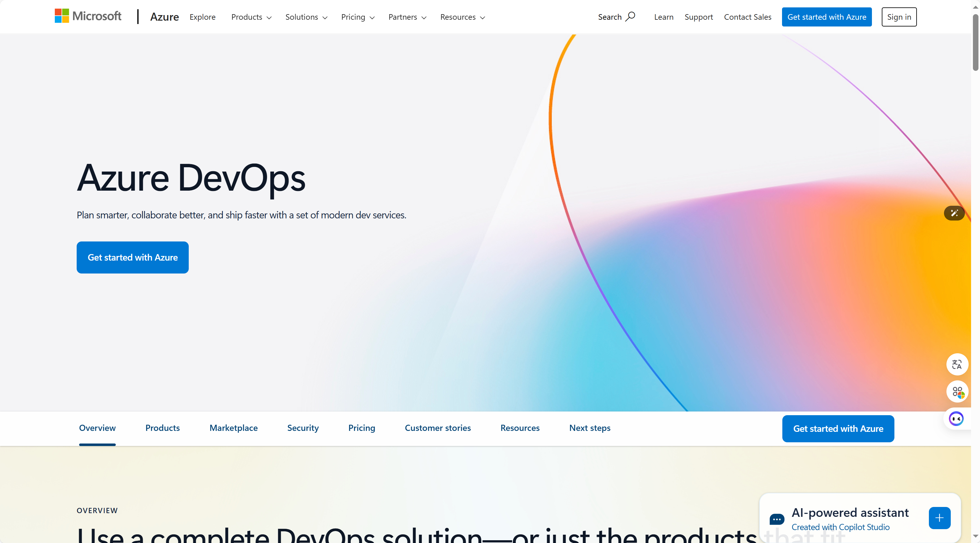Viewport: 980px width, 543px height.
Task: Open the Security section tab
Action: coord(303,428)
